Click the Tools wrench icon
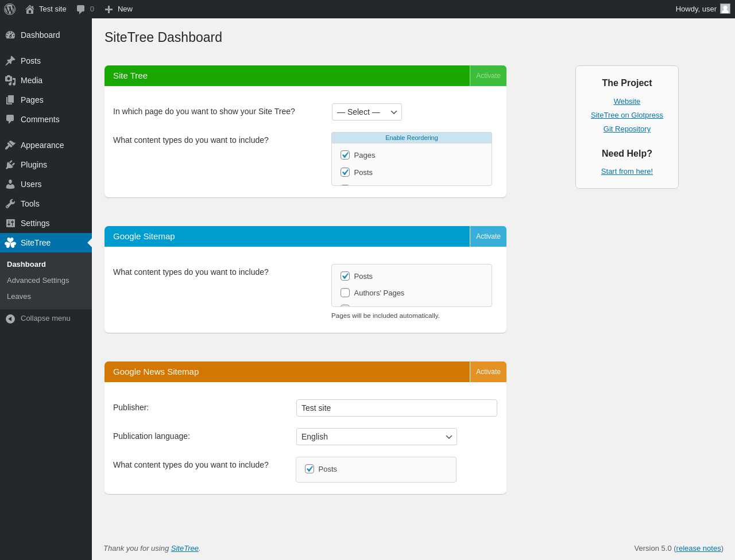Image resolution: width=735 pixels, height=560 pixels. click(10, 204)
